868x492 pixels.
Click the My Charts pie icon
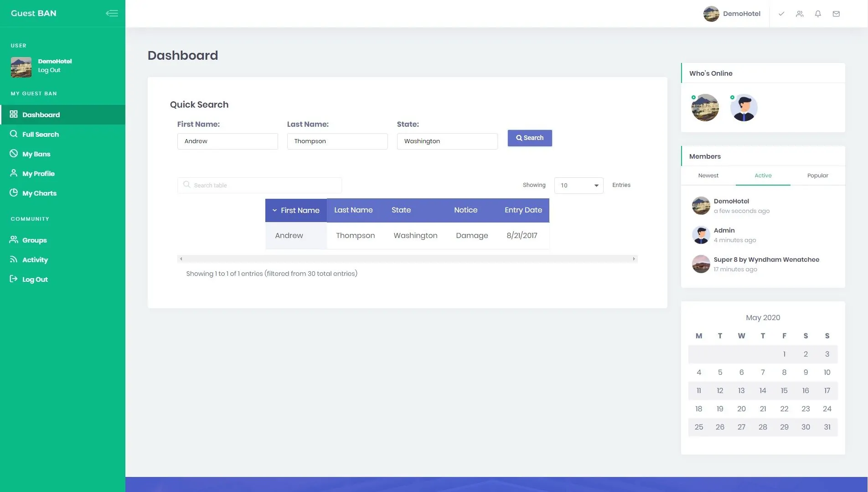pos(14,193)
